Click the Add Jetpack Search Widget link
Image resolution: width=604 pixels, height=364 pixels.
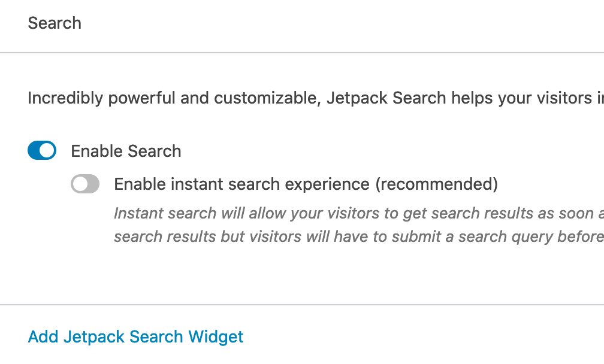point(135,336)
